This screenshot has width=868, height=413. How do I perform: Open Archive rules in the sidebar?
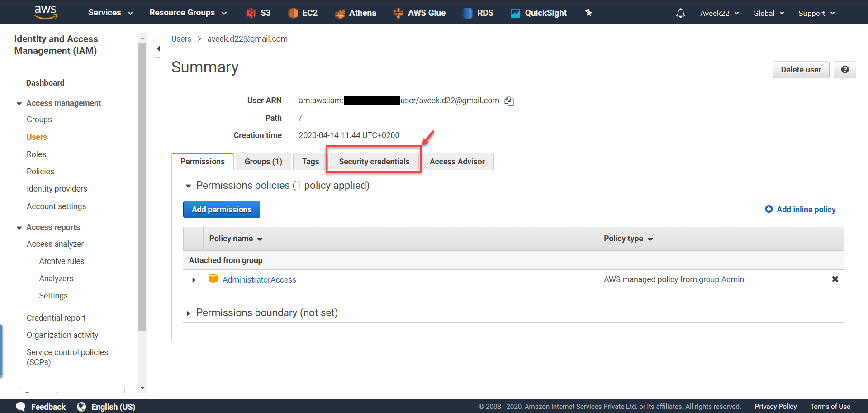click(62, 261)
